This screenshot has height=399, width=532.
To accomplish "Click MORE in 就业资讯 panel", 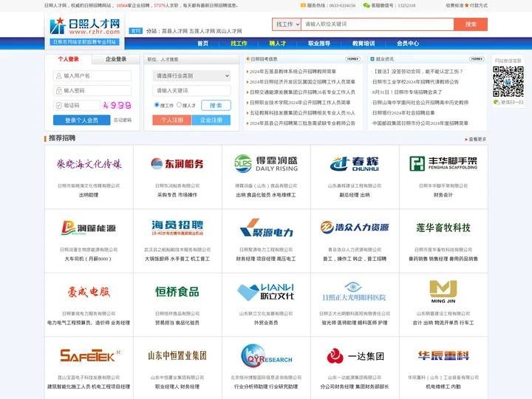I will coord(477,59).
